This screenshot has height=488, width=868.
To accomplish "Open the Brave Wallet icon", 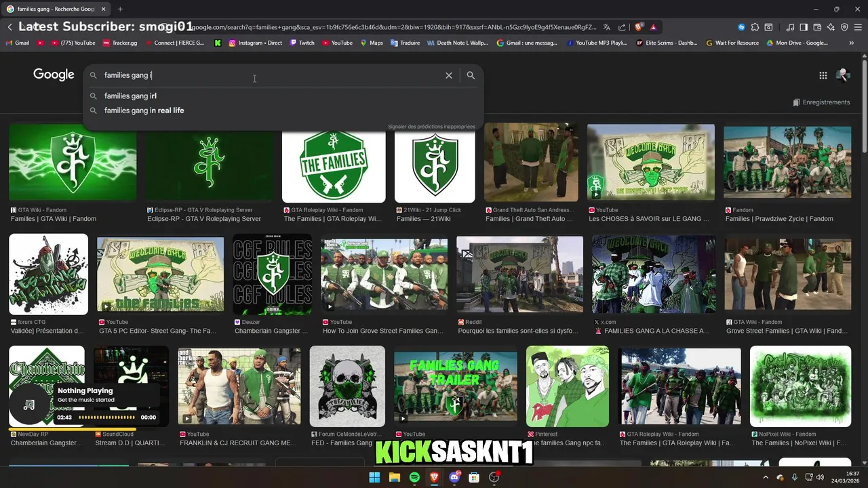I will [x=817, y=27].
